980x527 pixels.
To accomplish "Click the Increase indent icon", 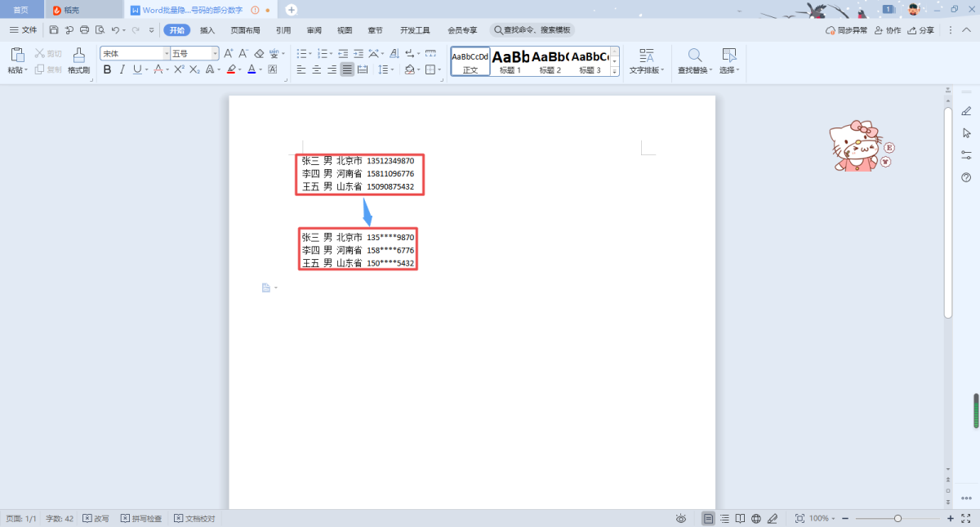I will pos(358,53).
